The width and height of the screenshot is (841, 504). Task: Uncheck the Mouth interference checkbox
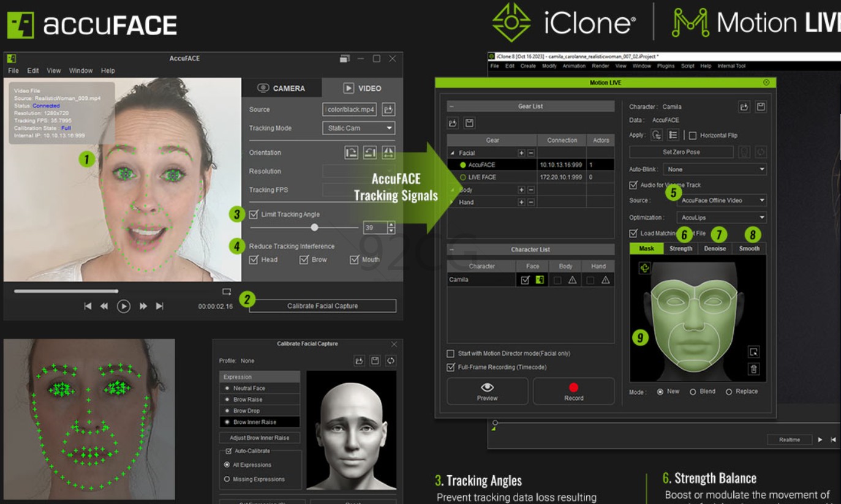354,260
